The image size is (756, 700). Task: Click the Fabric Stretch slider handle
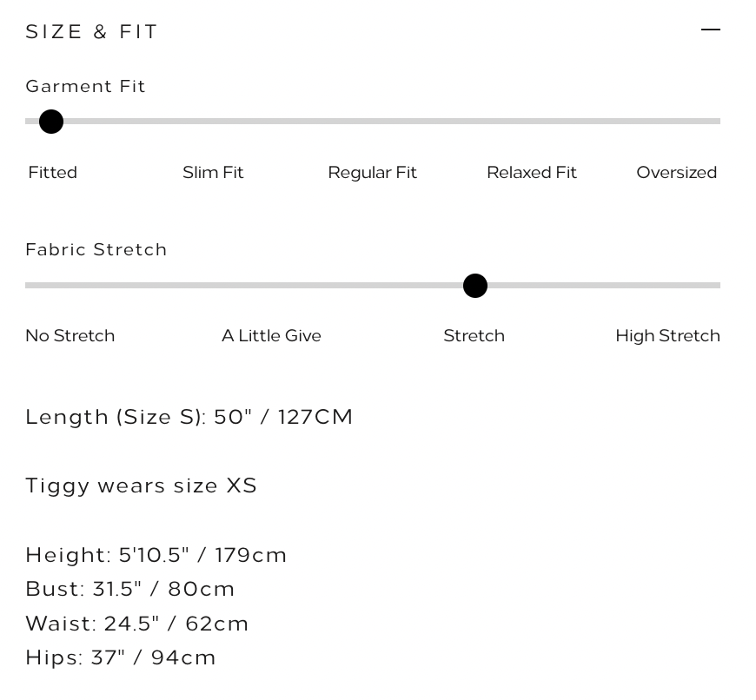[475, 286]
